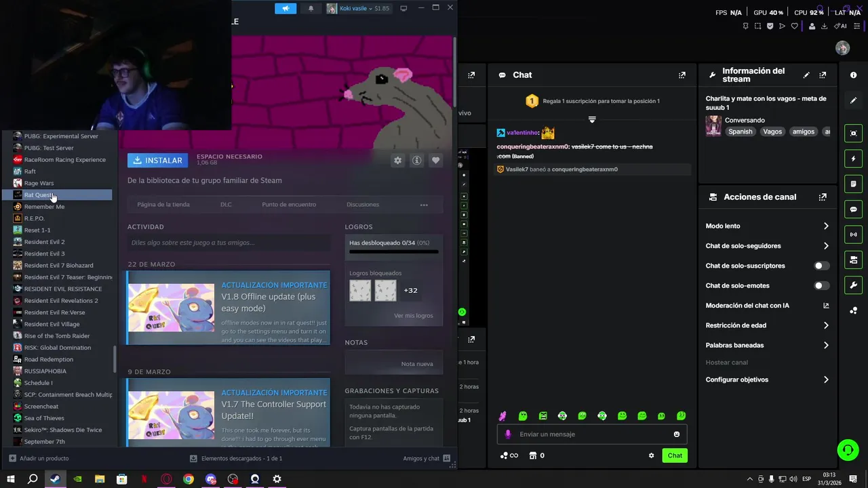Click the sidebar info icon

point(854,75)
